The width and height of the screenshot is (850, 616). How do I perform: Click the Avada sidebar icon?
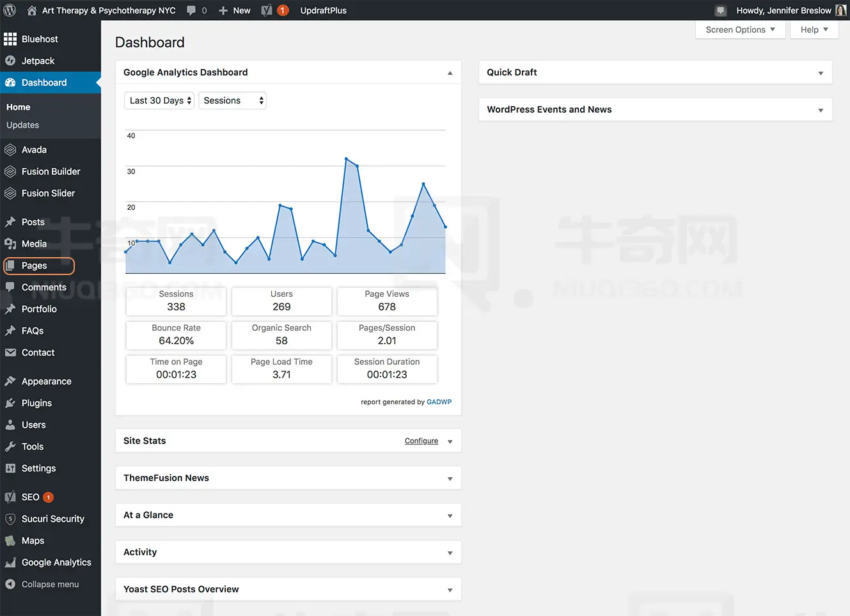click(x=10, y=150)
